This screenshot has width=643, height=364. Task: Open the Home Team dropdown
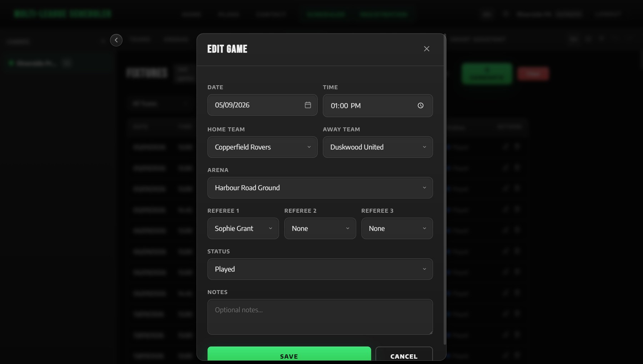coord(262,147)
